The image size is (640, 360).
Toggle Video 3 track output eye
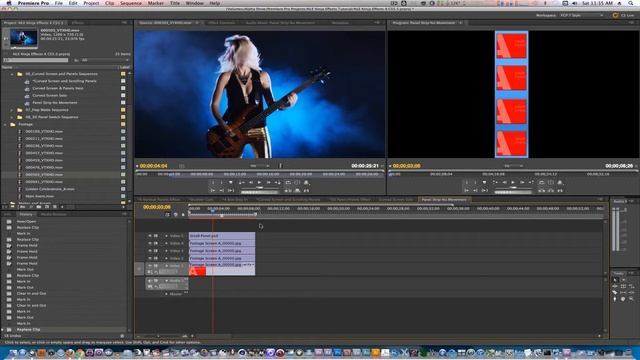tap(149, 251)
